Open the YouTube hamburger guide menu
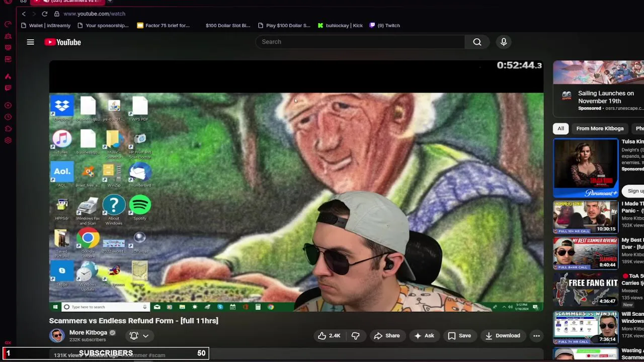644x362 pixels. point(30,42)
